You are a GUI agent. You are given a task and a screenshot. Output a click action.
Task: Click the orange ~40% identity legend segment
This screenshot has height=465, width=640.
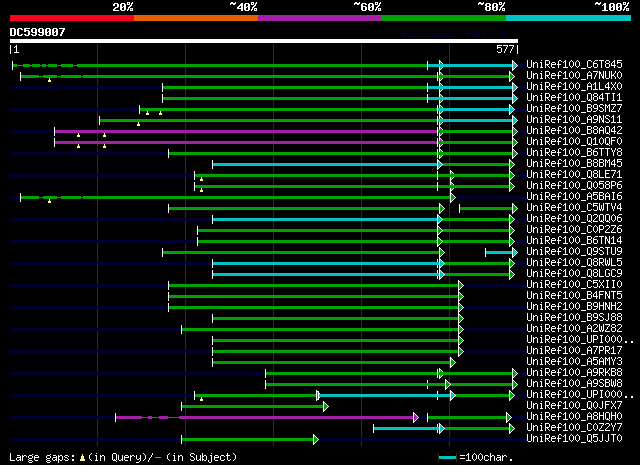point(196,18)
